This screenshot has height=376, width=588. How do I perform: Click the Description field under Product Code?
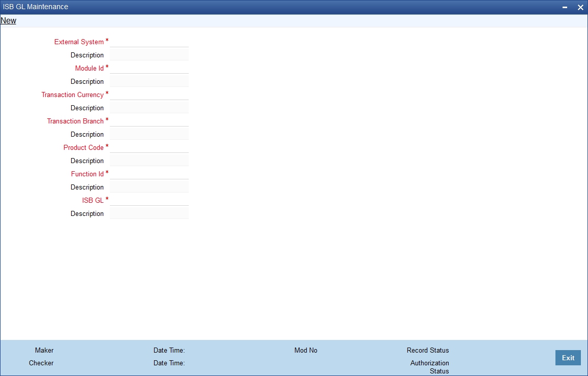(149, 161)
